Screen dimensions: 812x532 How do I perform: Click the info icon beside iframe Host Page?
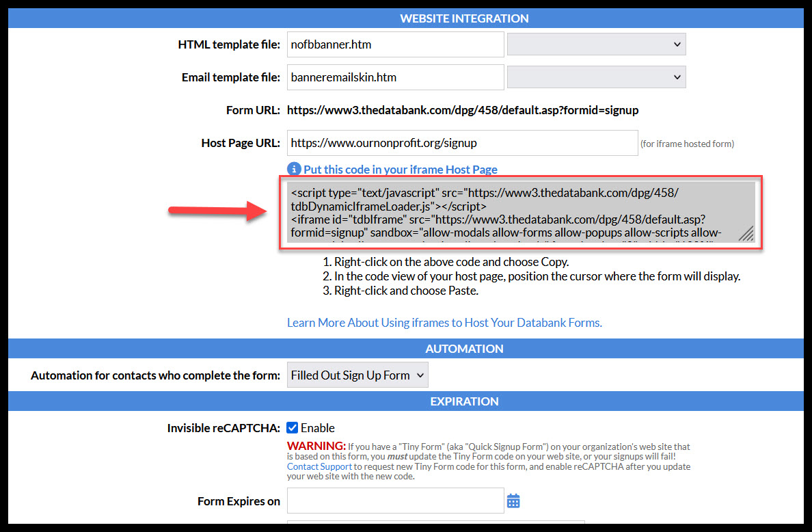tap(294, 169)
